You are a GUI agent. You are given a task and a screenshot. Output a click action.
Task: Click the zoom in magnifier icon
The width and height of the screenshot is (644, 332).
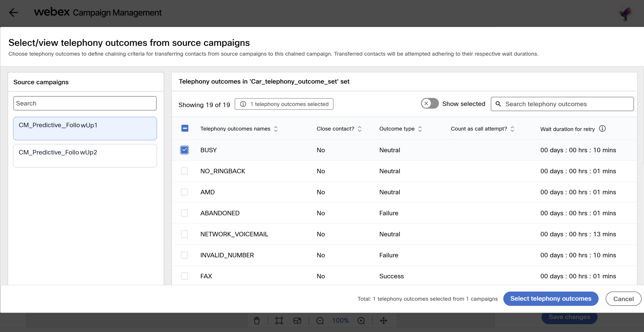[361, 321]
